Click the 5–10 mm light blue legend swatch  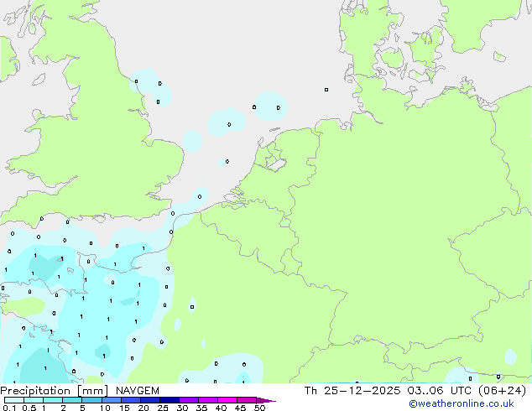tap(92, 400)
